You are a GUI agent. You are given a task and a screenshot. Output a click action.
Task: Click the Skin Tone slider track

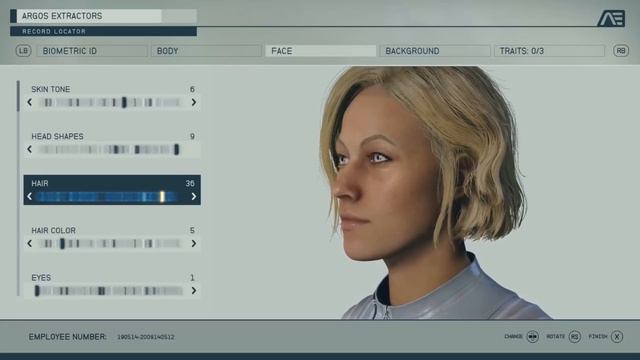click(110, 102)
